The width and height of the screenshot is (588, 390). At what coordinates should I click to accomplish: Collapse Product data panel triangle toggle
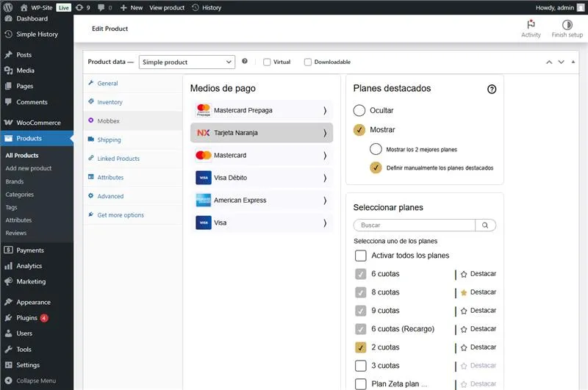coord(573,62)
